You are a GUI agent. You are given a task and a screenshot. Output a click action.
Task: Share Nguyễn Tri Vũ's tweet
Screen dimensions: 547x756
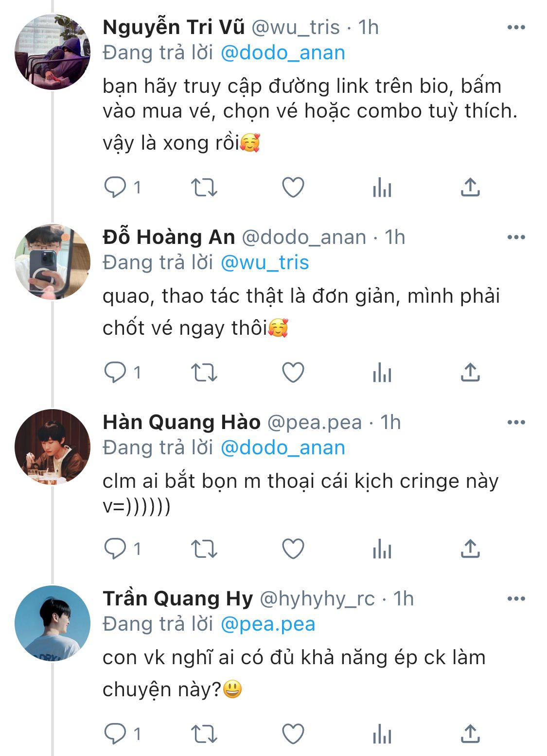(470, 187)
